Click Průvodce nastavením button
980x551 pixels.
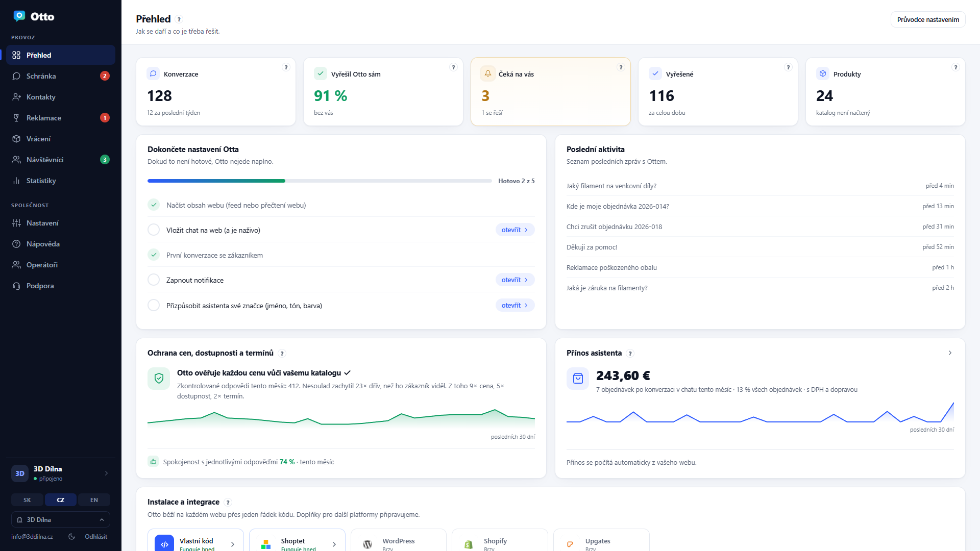pos(928,19)
